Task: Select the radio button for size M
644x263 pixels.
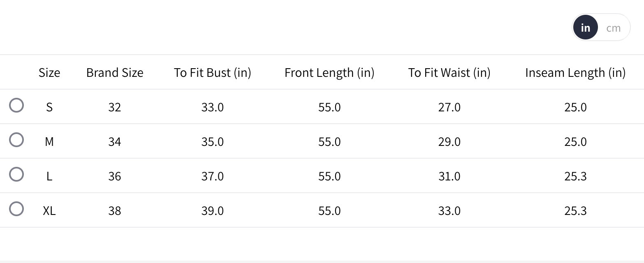Action: (16, 140)
